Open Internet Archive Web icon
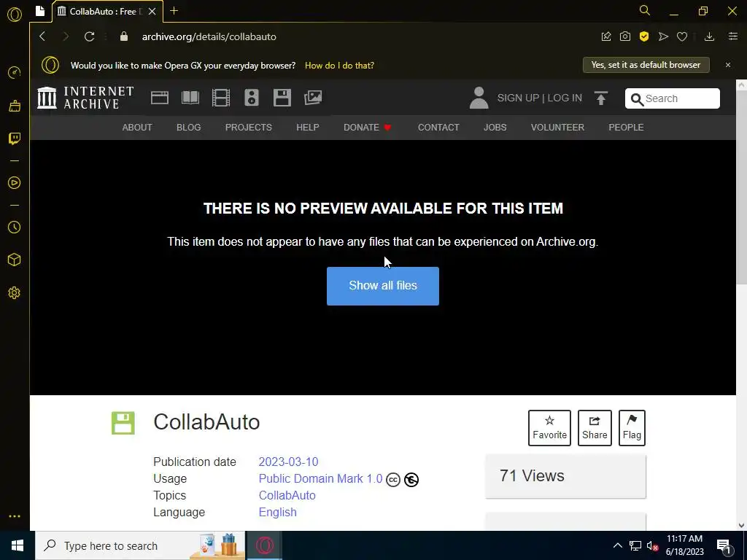This screenshot has width=747, height=560. [160, 98]
